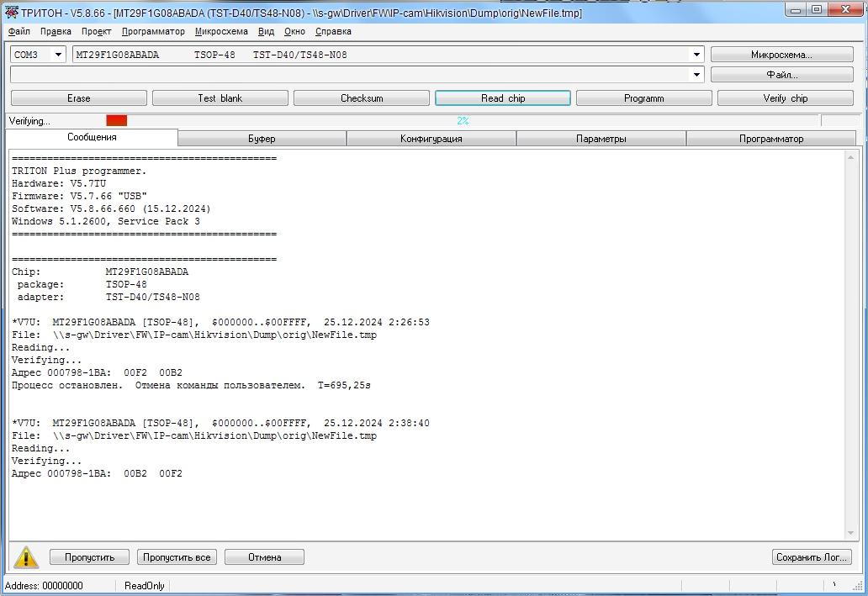Expand the empty file path dropdown
Image resolution: width=868 pixels, height=596 pixels.
(x=696, y=75)
